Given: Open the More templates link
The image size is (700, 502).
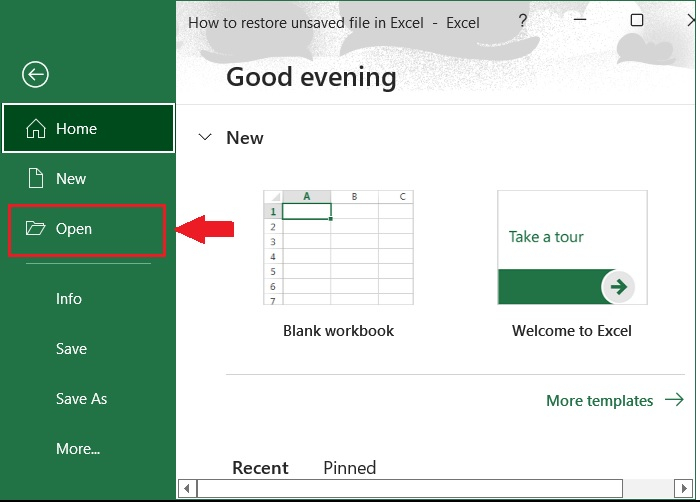Looking at the screenshot, I should pyautogui.click(x=600, y=401).
